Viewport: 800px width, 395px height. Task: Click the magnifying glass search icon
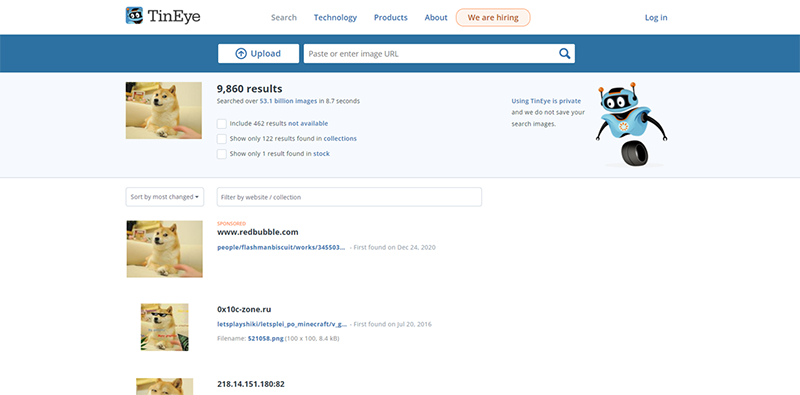coord(564,54)
